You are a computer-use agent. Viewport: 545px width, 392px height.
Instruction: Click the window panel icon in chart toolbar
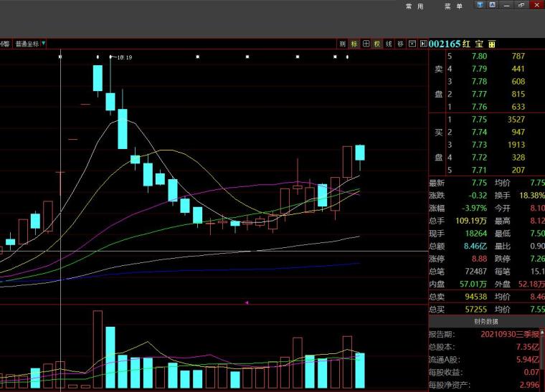tap(412, 44)
